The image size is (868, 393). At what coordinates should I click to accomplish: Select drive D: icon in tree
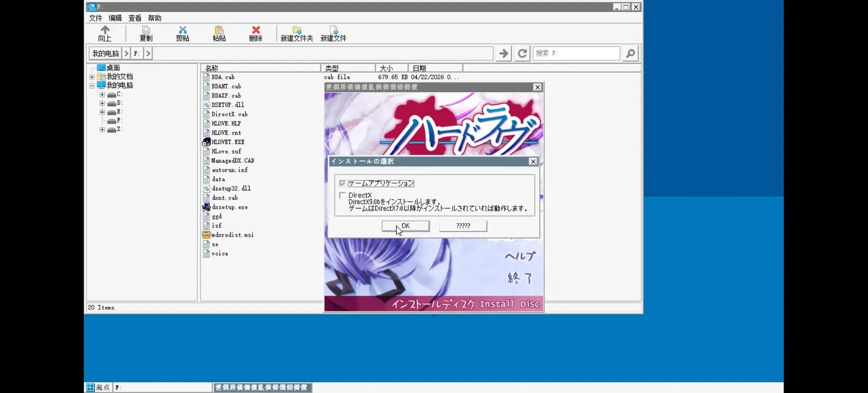click(x=112, y=103)
